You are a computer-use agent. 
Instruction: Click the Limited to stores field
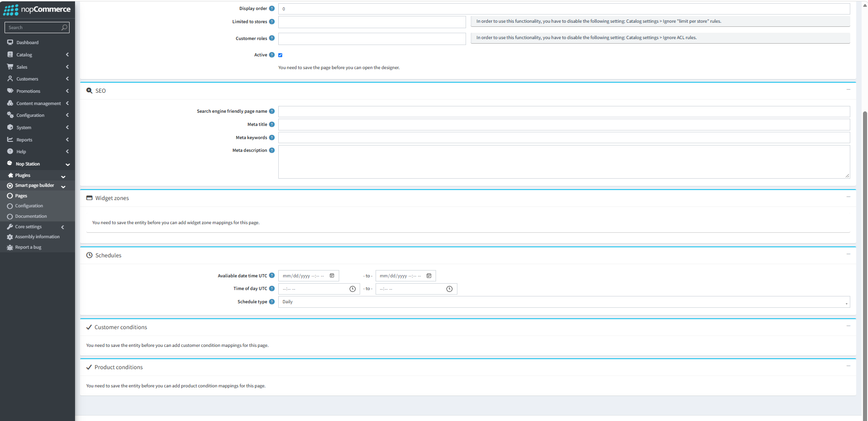click(x=372, y=22)
